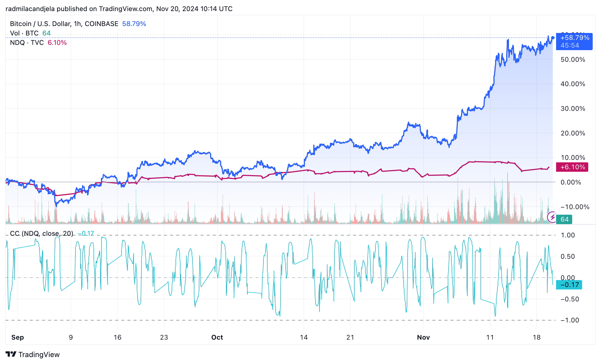The width and height of the screenshot is (601, 364).
Task: Click date 16 on the time axis
Action: pos(118,337)
